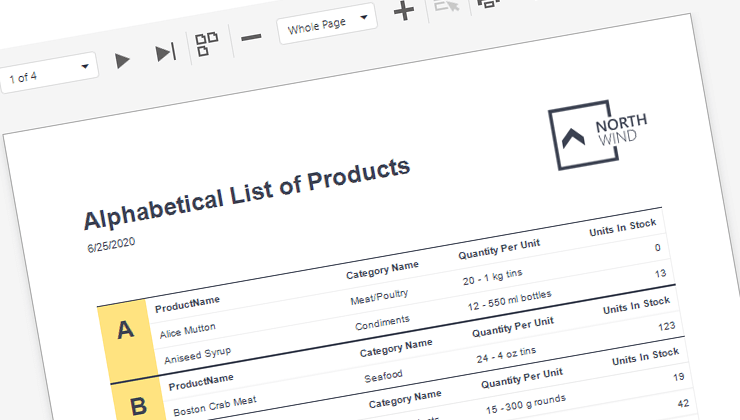The image size is (740, 420).
Task: Click the Condiments category cell
Action: (x=382, y=323)
